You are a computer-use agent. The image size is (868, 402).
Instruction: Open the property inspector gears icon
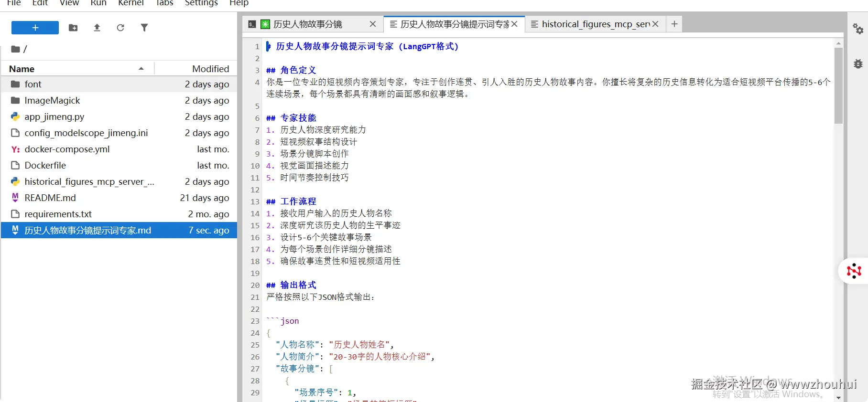[858, 29]
